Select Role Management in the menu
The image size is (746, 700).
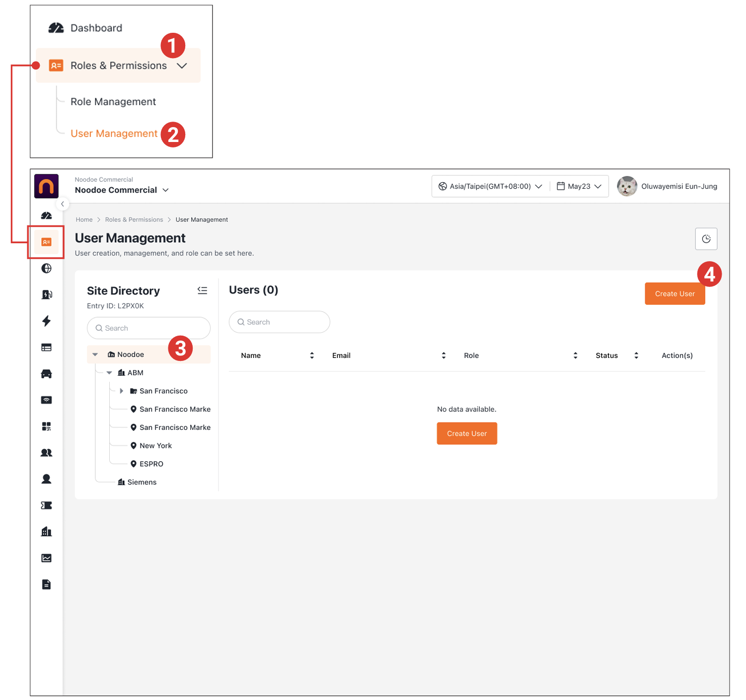tap(113, 102)
